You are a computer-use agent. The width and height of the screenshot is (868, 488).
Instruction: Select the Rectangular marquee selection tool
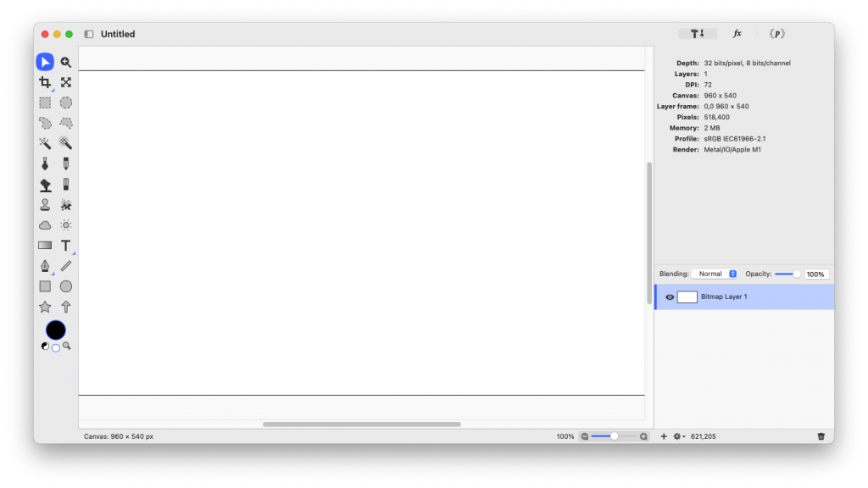45,103
